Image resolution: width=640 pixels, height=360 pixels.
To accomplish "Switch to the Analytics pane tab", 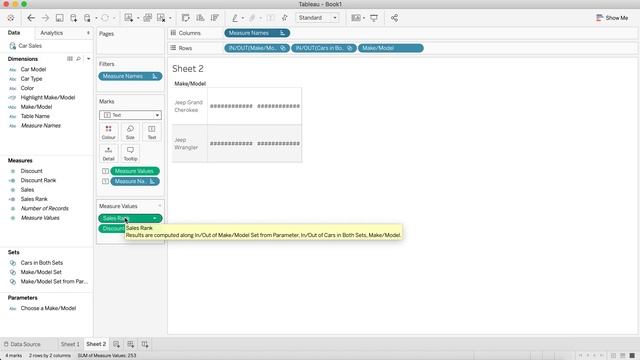I will pyautogui.click(x=51, y=33).
